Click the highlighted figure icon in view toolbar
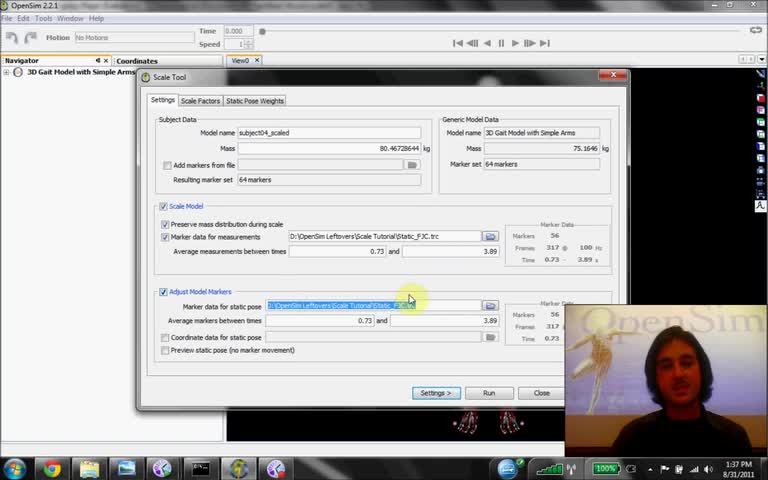 (760, 206)
